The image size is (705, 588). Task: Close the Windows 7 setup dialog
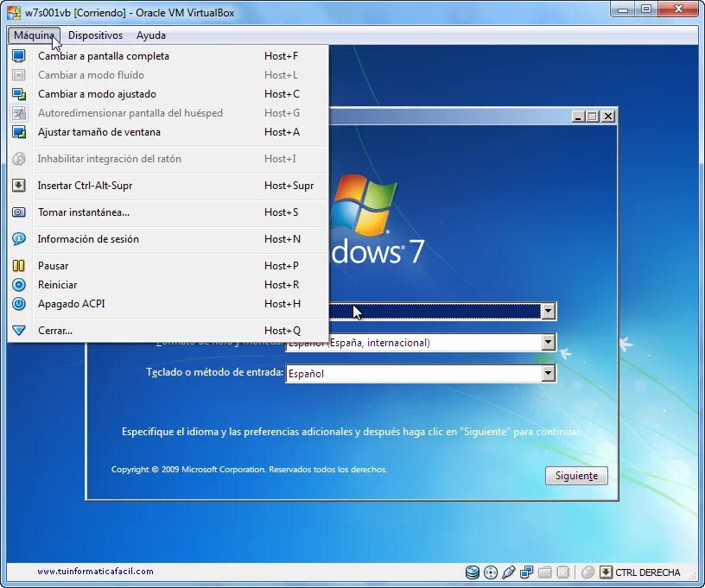[x=608, y=117]
